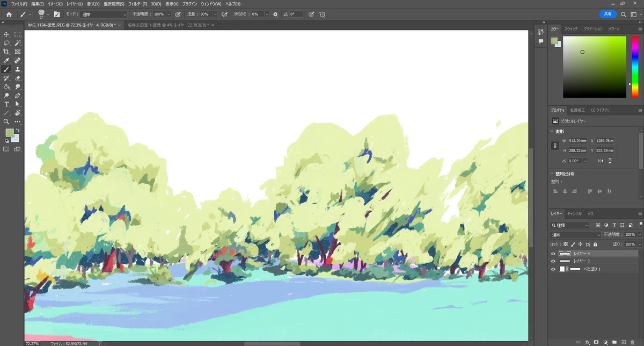Toggle lock transparent pixels

pyautogui.click(x=565, y=244)
